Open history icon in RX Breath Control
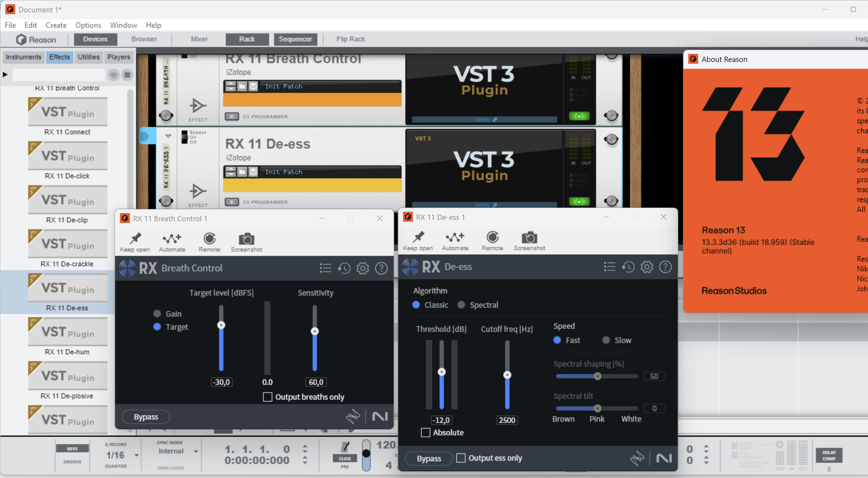This screenshot has width=868, height=478. [x=344, y=268]
